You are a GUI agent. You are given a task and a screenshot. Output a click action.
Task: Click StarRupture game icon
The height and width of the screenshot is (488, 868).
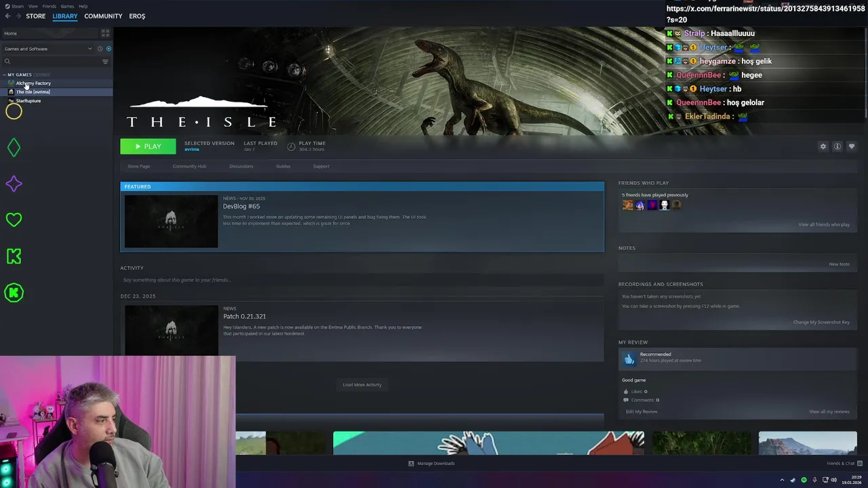tap(11, 101)
